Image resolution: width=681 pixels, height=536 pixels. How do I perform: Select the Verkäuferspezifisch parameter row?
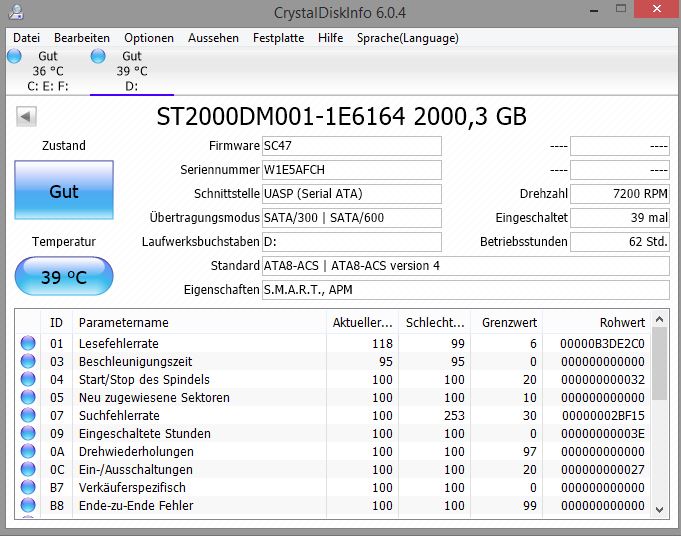tap(333, 487)
